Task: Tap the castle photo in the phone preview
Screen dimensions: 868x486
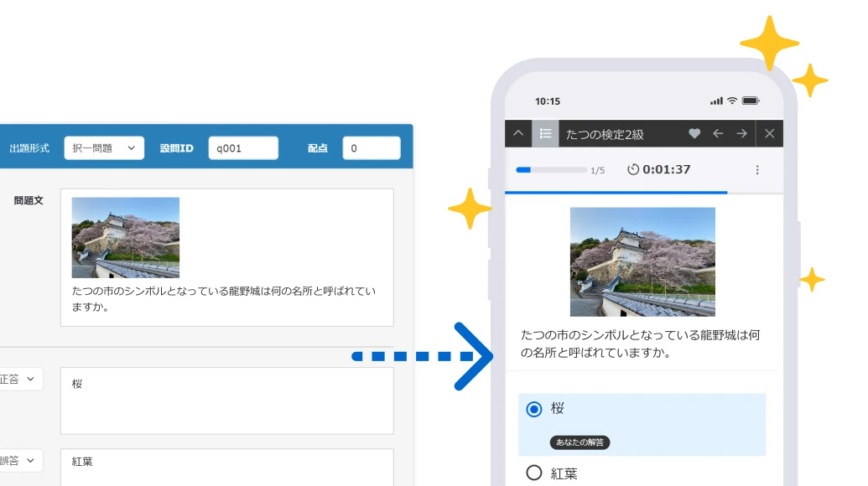Action: click(642, 262)
